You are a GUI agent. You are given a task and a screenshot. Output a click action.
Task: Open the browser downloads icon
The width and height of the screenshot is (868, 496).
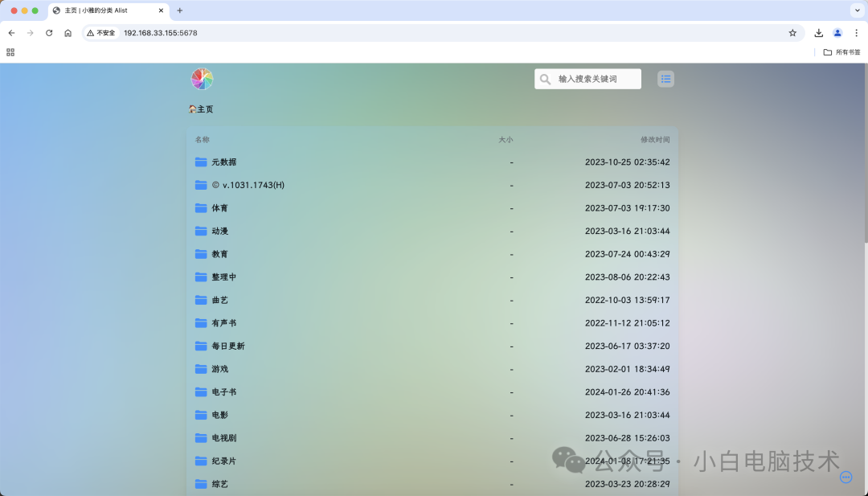click(818, 33)
